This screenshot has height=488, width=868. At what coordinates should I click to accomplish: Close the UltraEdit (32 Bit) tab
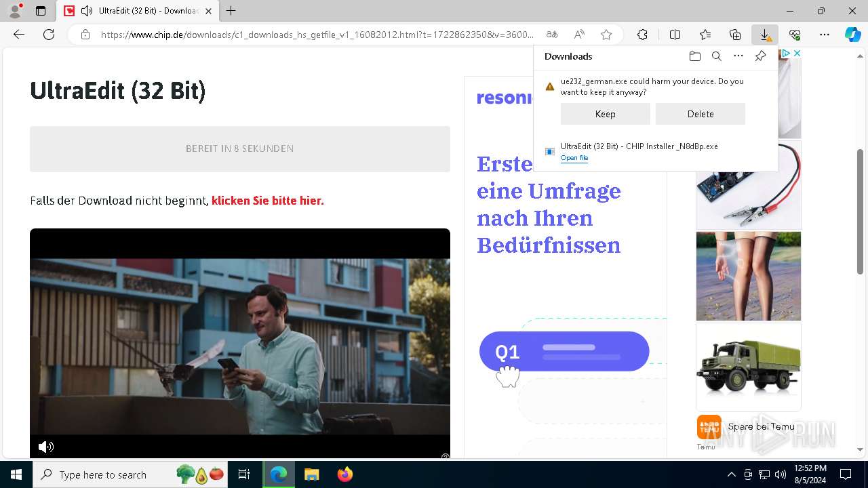pyautogui.click(x=208, y=11)
